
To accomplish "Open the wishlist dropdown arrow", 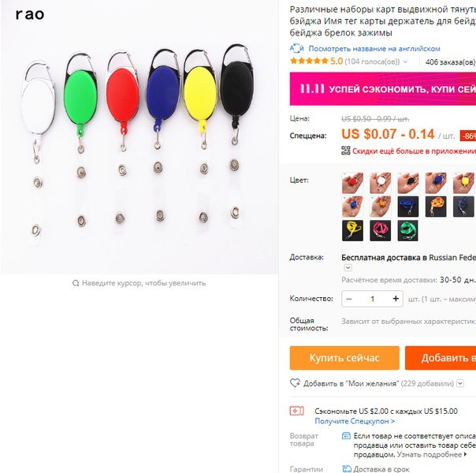I will [460, 383].
